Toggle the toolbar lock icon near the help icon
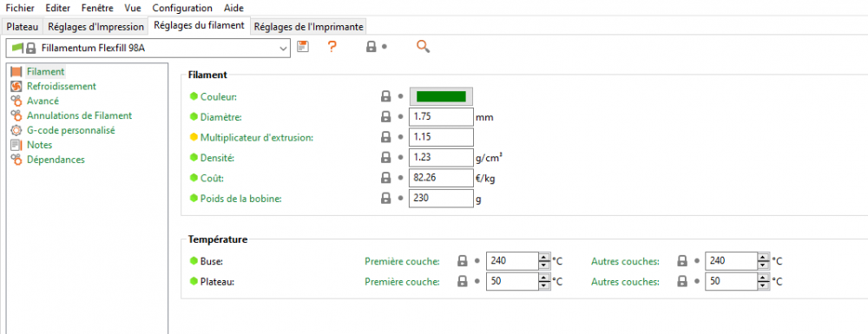 (x=372, y=47)
